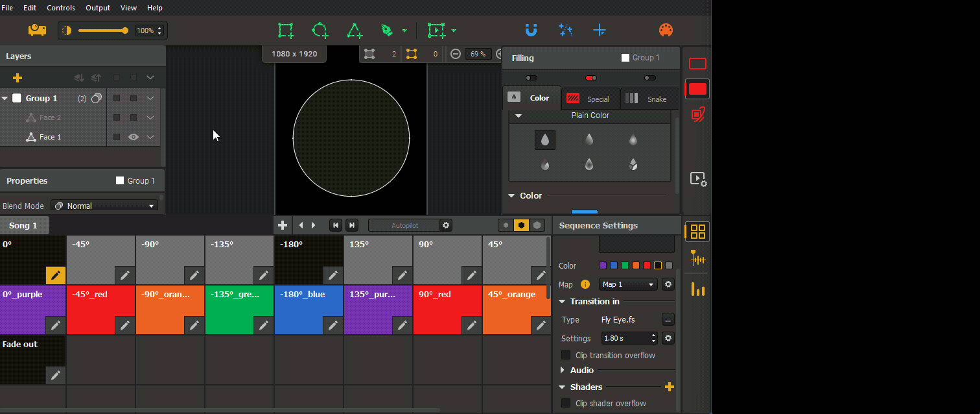The width and height of the screenshot is (980, 414).
Task: Enable the Clip transition overflow checkbox
Action: click(x=566, y=355)
